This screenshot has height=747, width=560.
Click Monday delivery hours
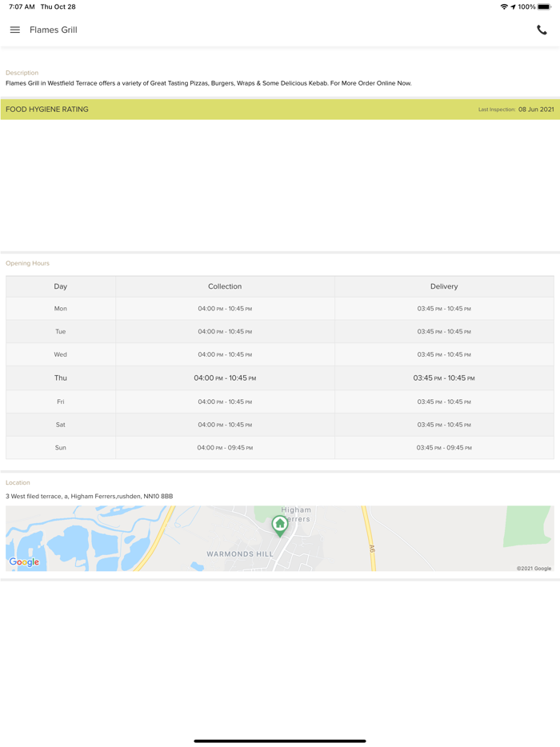click(444, 309)
